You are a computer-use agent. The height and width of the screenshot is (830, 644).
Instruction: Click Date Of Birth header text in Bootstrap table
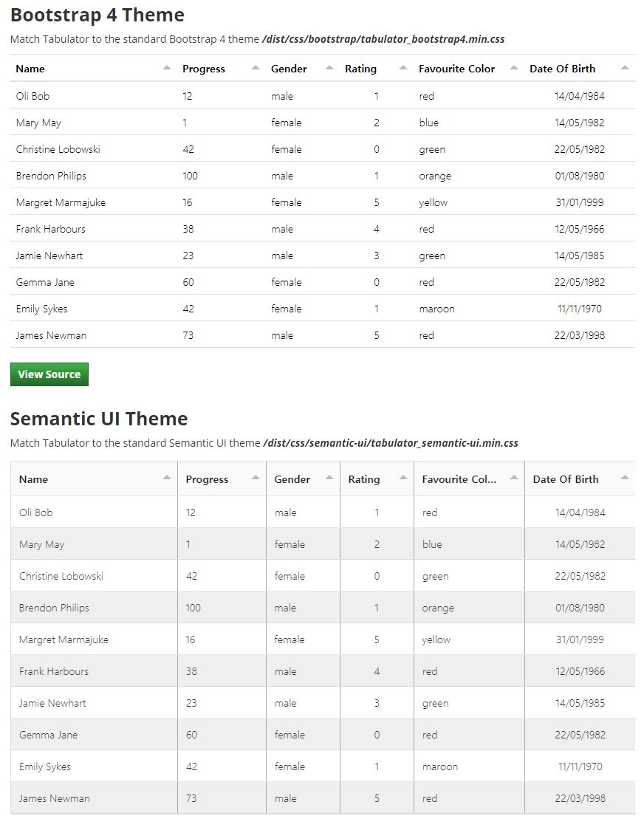563,69
